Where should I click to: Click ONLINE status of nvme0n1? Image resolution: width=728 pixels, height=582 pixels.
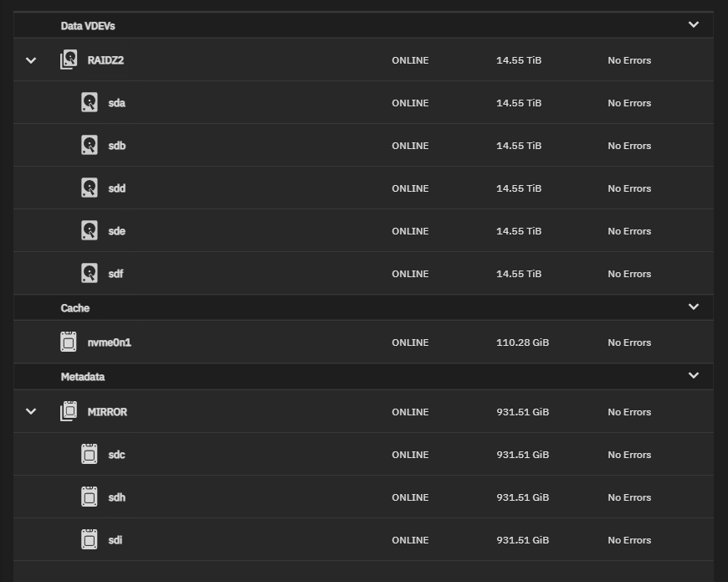pyautogui.click(x=410, y=343)
